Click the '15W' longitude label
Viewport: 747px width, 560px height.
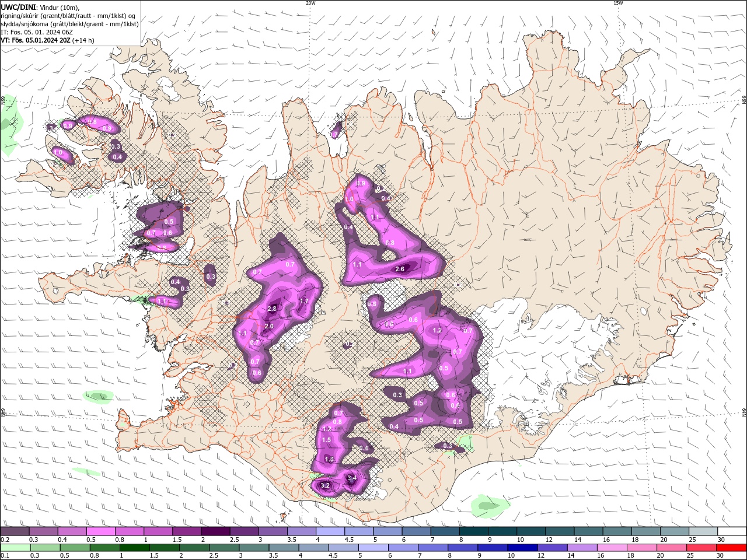point(618,3)
